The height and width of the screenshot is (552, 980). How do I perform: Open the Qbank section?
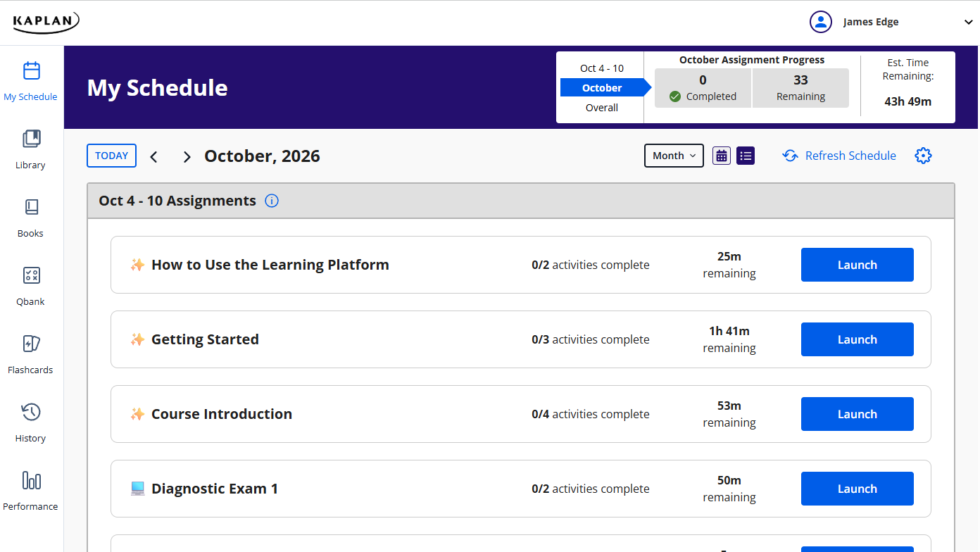point(31,286)
